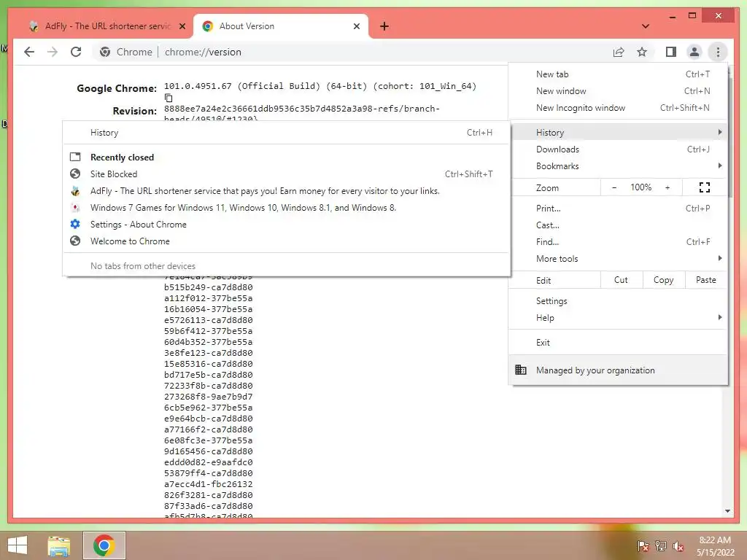
Task: Reopen Settings - About Chrome entry
Action: pyautogui.click(x=286, y=225)
